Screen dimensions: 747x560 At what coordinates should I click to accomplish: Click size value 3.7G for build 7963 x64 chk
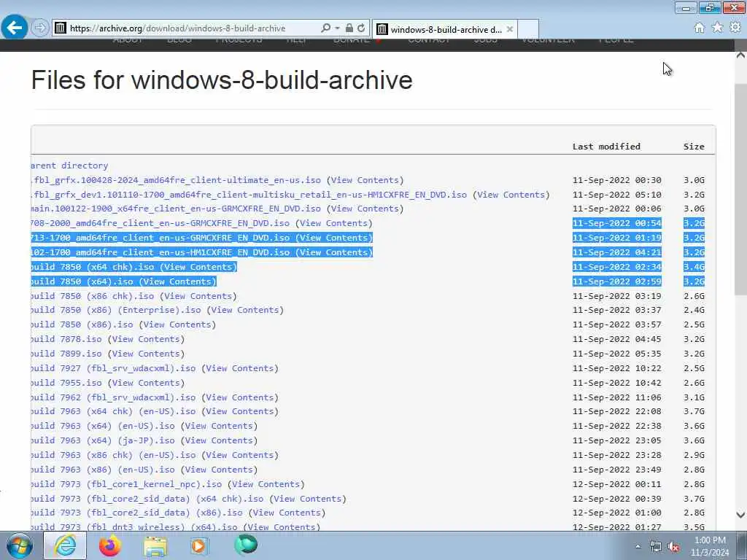(694, 411)
